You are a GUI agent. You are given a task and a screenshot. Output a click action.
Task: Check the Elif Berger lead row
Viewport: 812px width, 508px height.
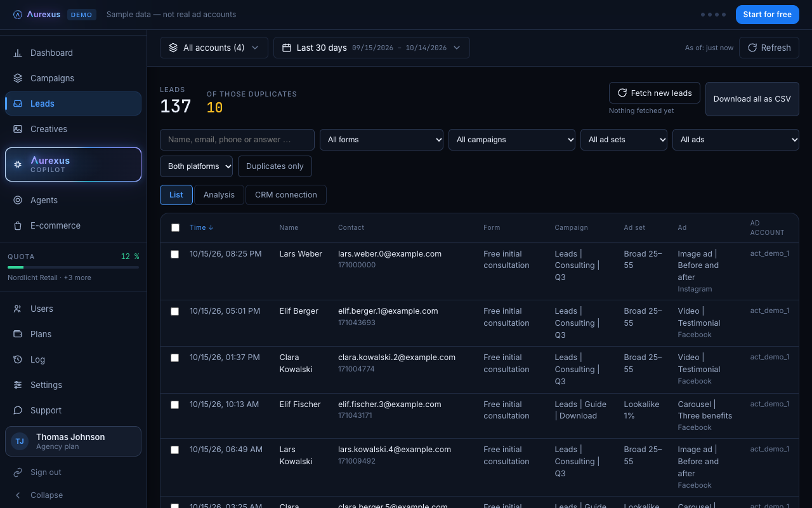(x=175, y=311)
